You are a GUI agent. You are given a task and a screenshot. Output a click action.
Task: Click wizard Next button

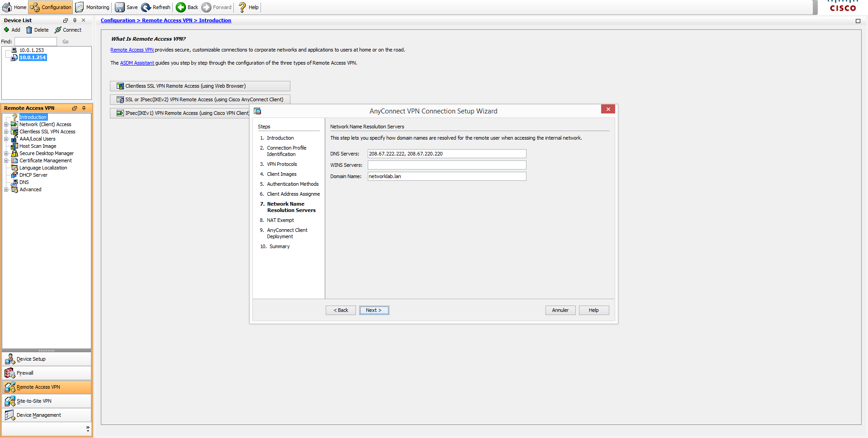click(x=374, y=310)
